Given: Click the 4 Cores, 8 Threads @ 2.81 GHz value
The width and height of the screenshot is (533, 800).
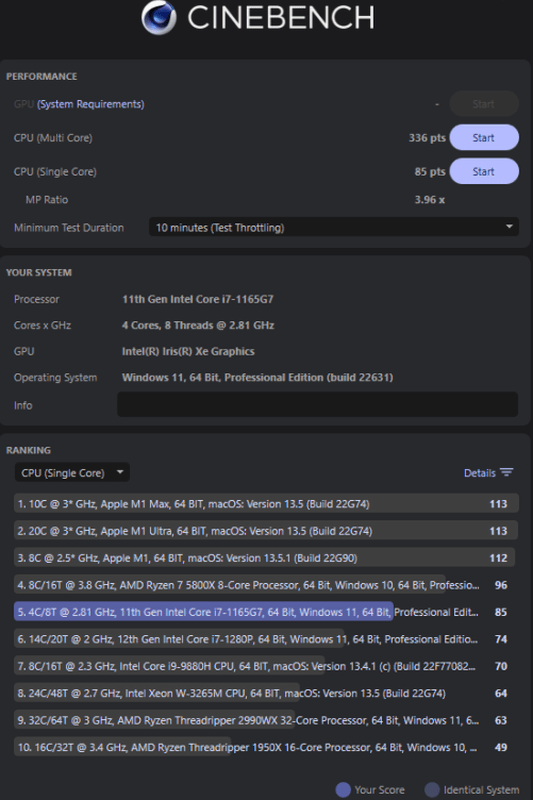Looking at the screenshot, I should pos(198,325).
